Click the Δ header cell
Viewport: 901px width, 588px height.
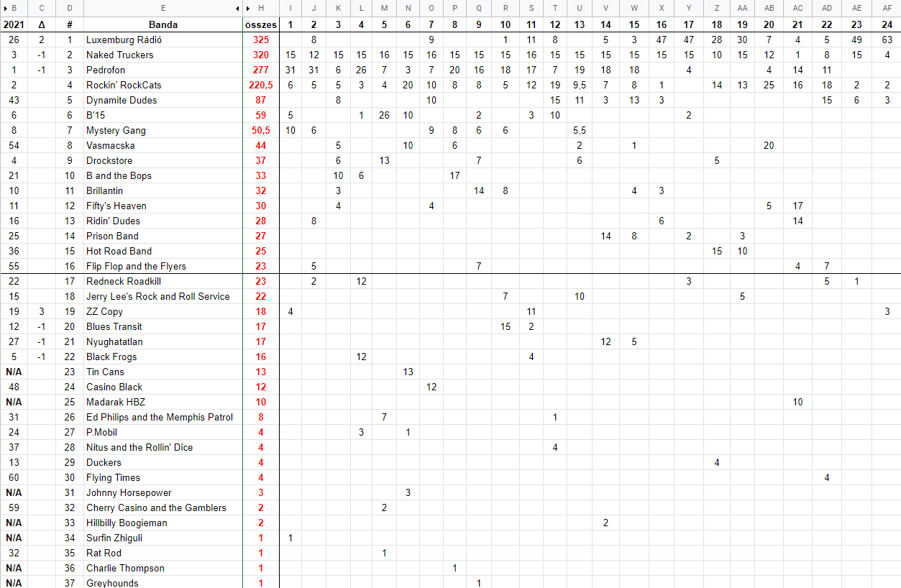(x=42, y=24)
